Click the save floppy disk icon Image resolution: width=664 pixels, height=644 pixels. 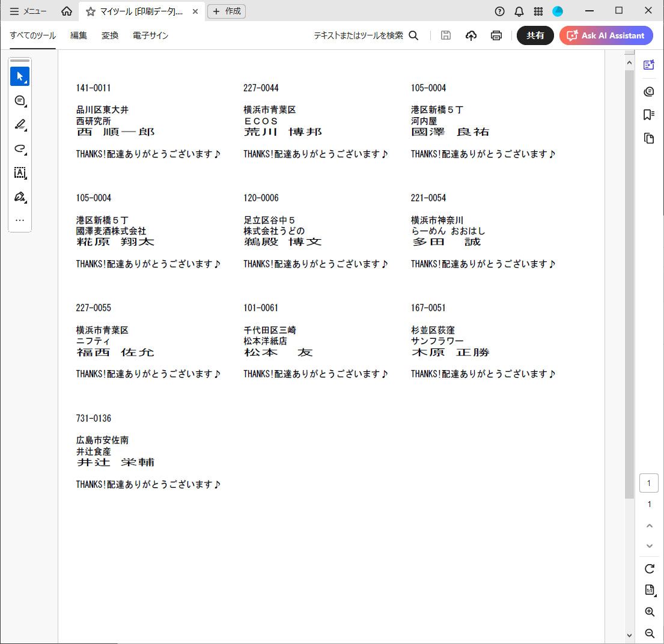(x=445, y=35)
